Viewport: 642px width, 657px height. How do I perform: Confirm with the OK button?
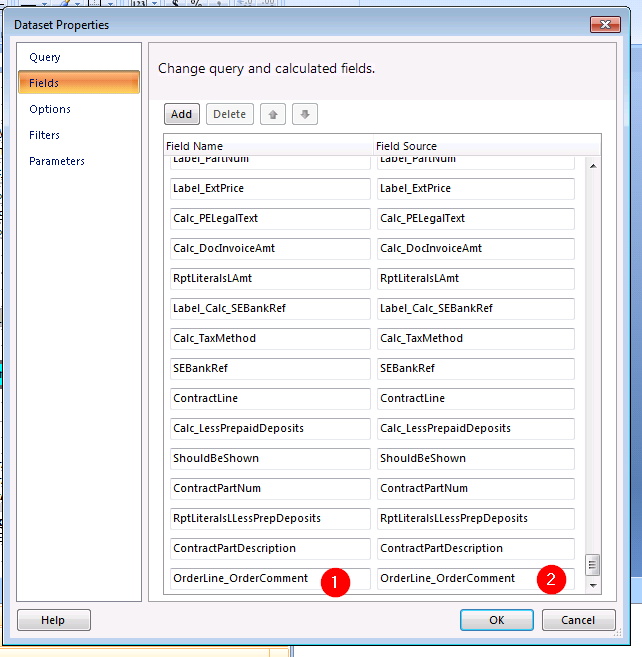497,620
